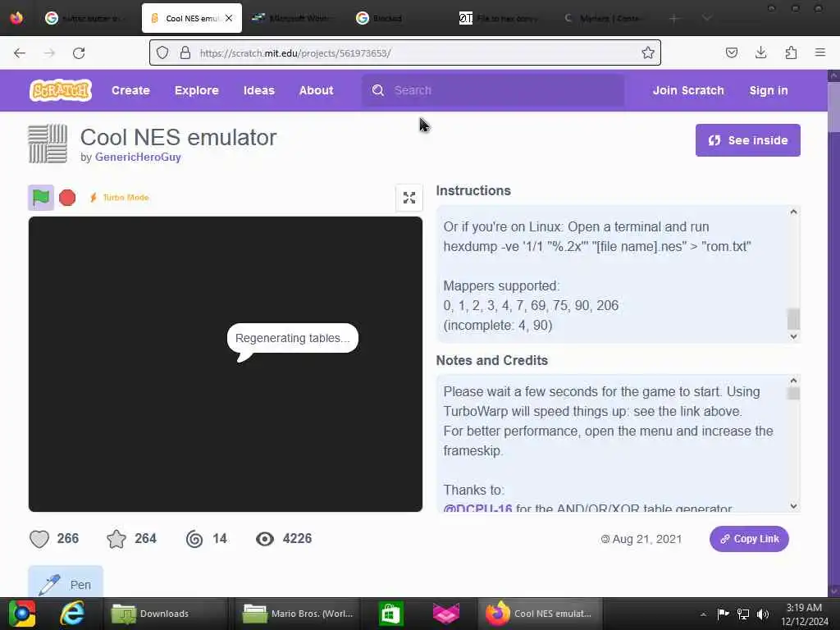The width and height of the screenshot is (840, 630).
Task: Favorite this project with the star icon
Action: click(116, 539)
